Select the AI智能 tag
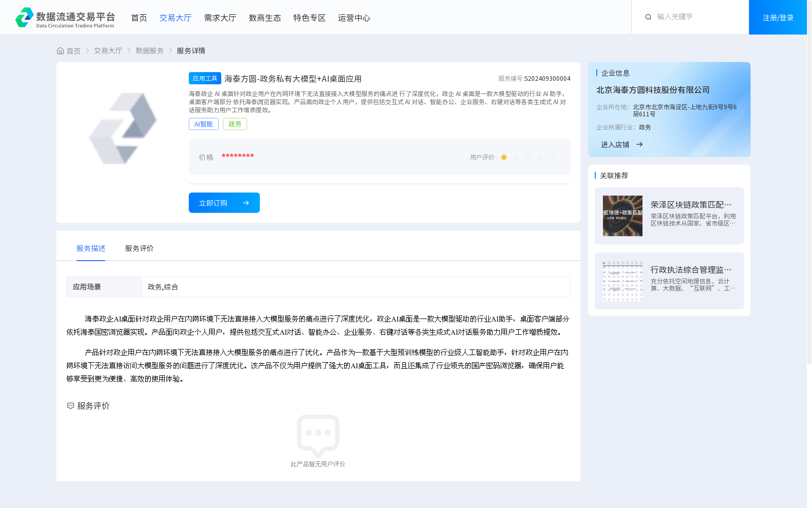 (x=204, y=124)
